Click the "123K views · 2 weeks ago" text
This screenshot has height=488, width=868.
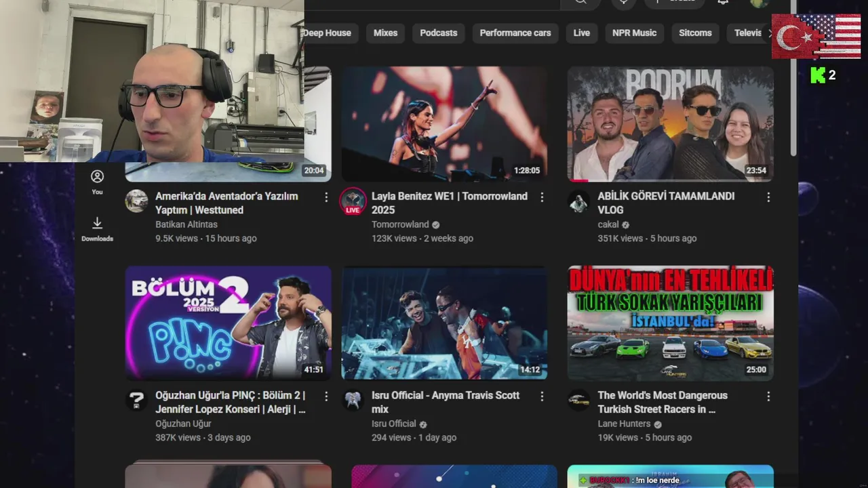422,239
